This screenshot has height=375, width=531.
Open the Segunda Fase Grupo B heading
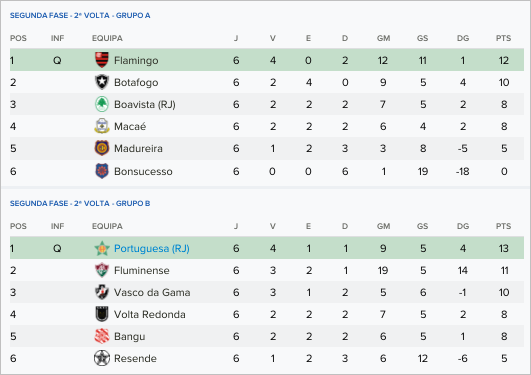[x=80, y=203]
